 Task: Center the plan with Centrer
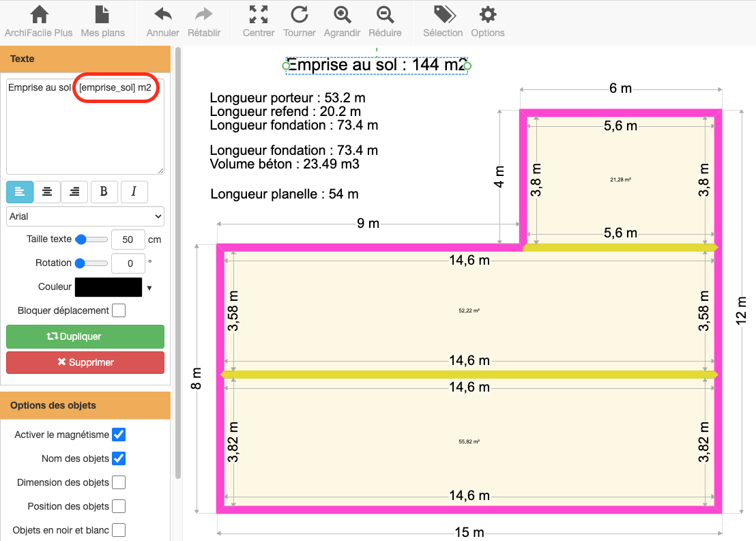(x=259, y=21)
